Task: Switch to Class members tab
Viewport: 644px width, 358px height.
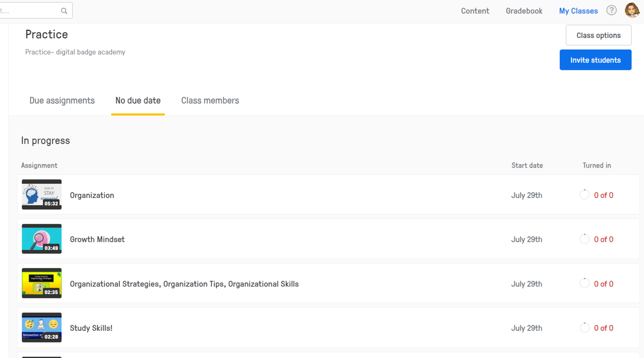Action: click(210, 100)
